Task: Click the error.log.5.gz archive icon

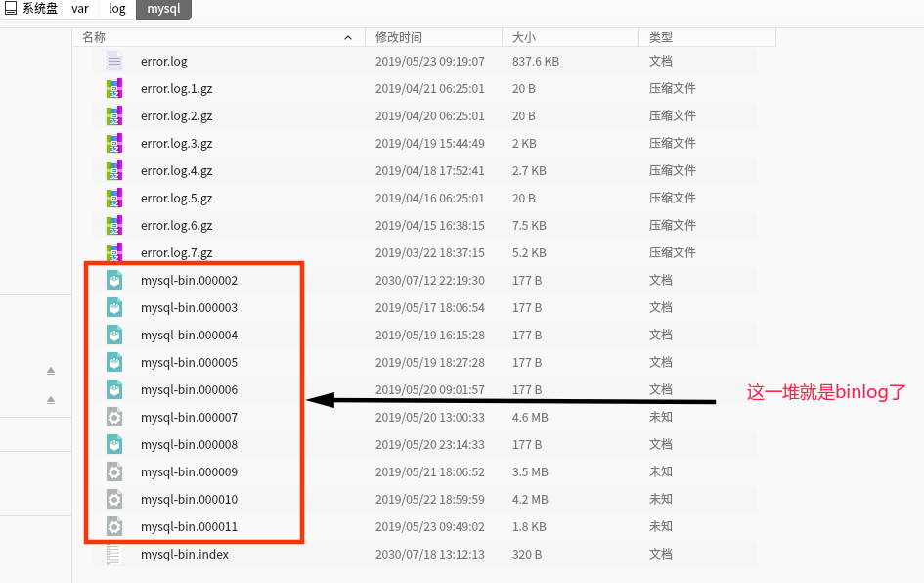Action: pos(114,198)
